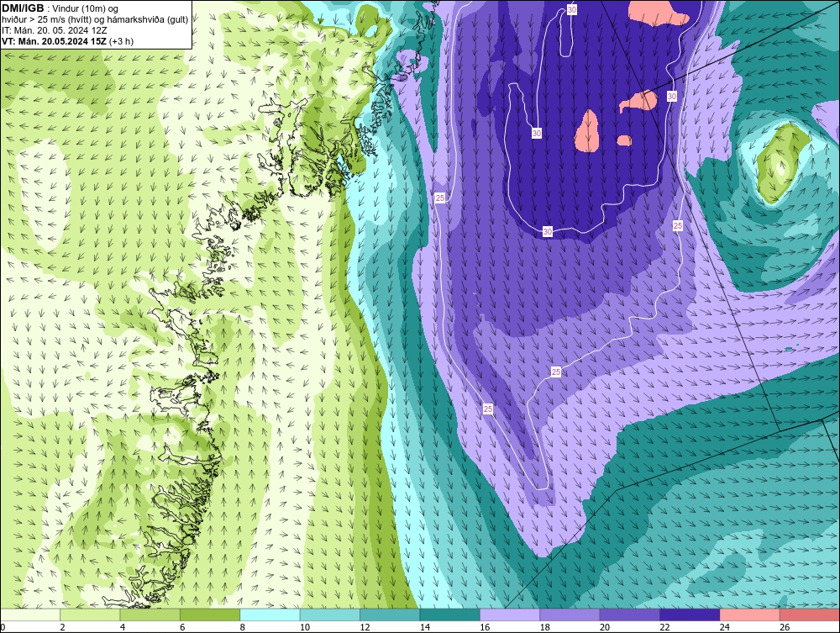The width and height of the screenshot is (840, 633).
Task: Select the pale cyan 8–10 legend swatch
Action: [270, 615]
